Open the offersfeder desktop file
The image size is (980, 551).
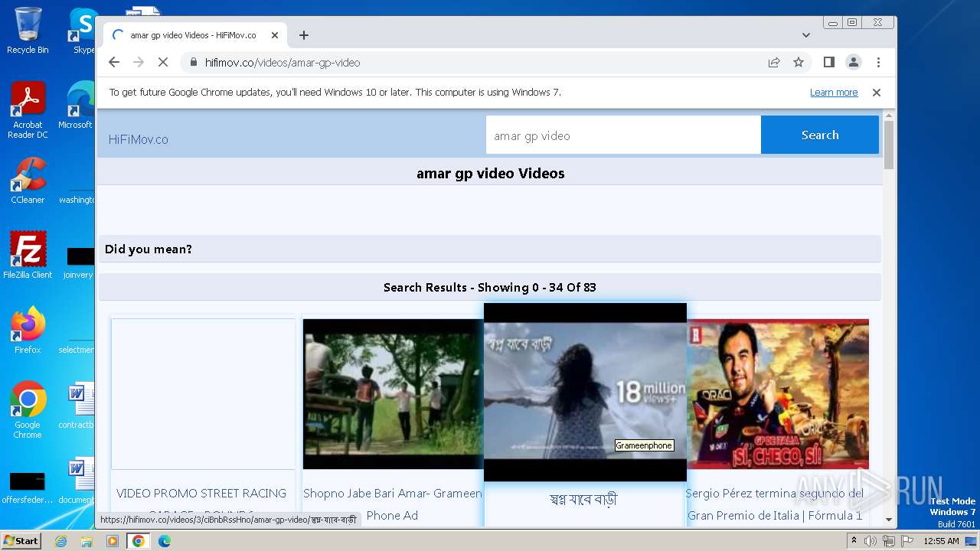pyautogui.click(x=28, y=487)
